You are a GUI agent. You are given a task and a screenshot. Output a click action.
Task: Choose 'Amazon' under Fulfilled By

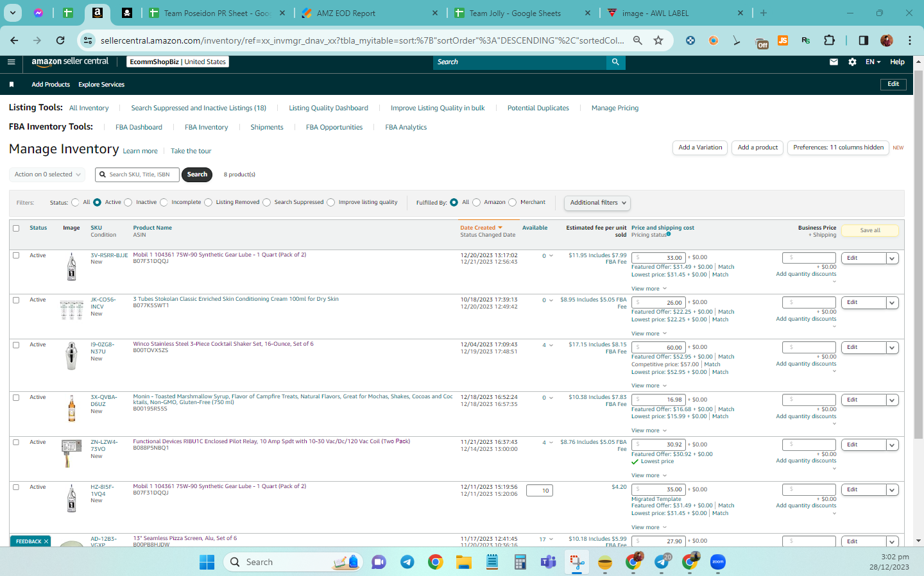click(476, 203)
